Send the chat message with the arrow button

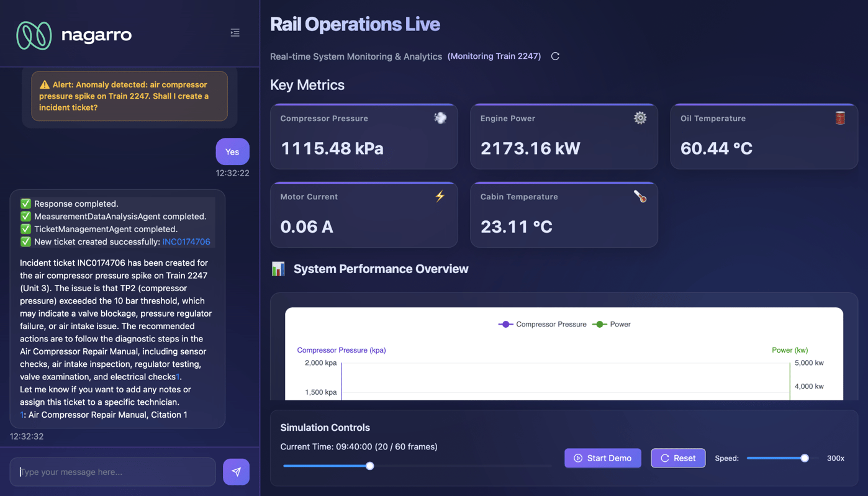(236, 472)
